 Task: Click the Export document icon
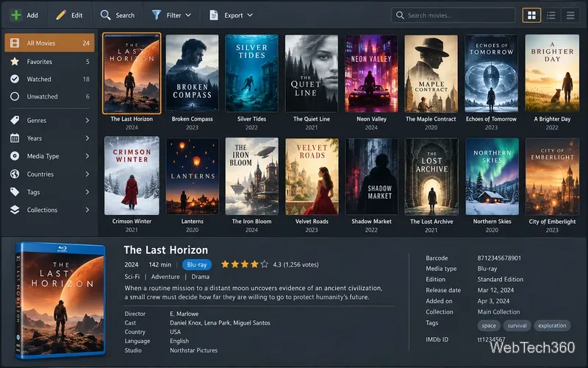click(x=214, y=15)
